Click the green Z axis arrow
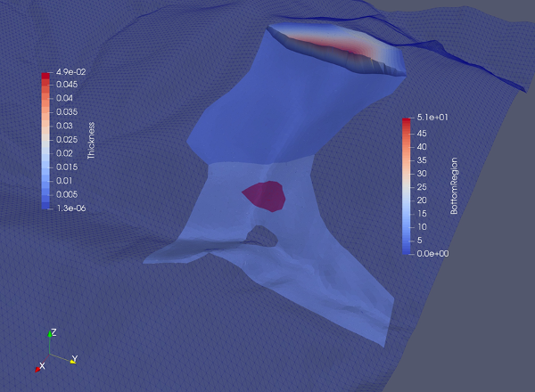 (51, 332)
